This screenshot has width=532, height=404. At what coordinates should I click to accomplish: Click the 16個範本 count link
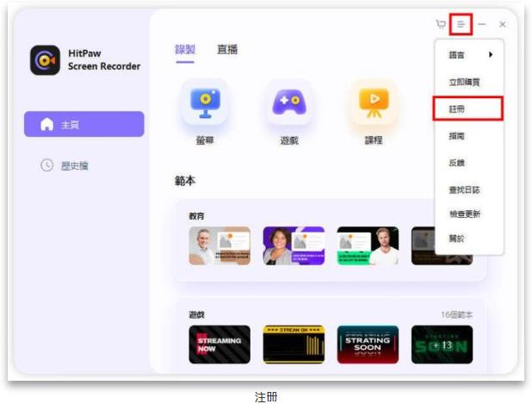[x=457, y=314]
